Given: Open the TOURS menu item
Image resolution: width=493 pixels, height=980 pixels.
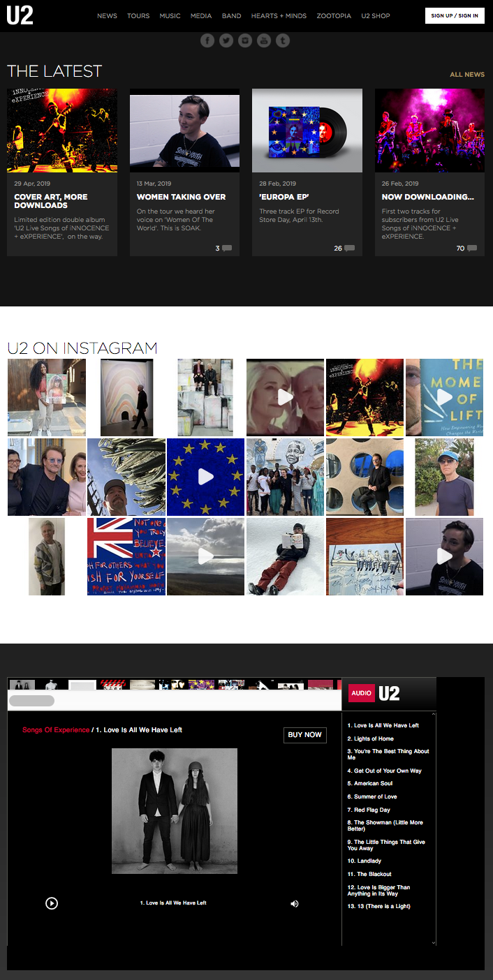Looking at the screenshot, I should pos(138,15).
